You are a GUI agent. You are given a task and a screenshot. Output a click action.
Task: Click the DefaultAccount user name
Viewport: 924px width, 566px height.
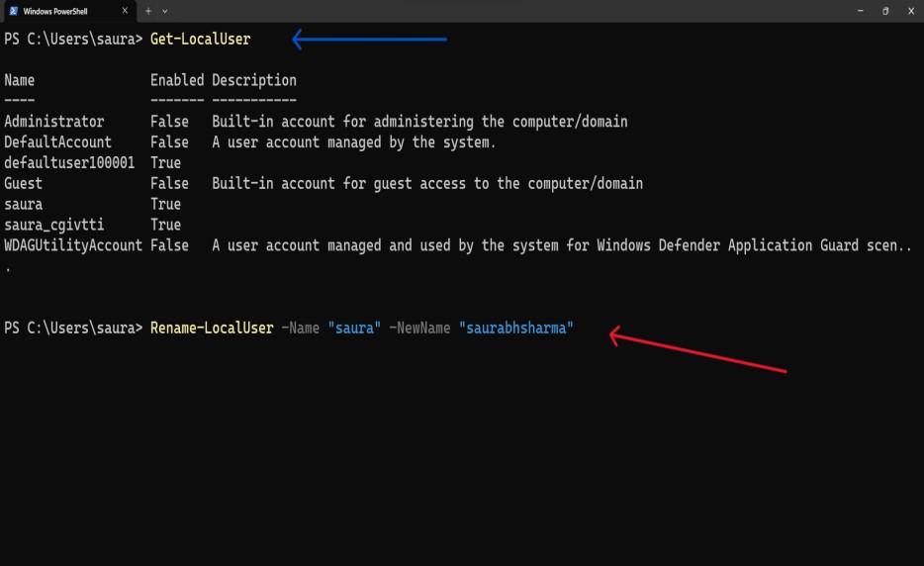pos(57,142)
